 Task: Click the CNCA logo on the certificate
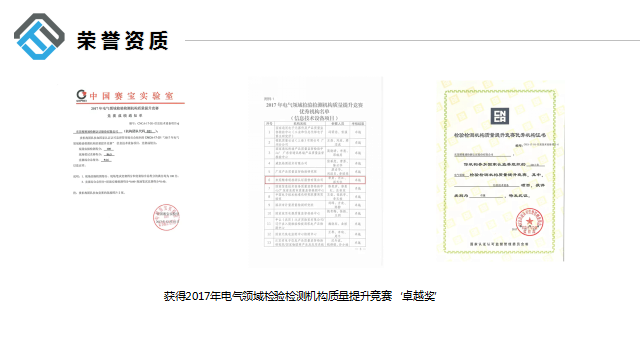(500, 116)
